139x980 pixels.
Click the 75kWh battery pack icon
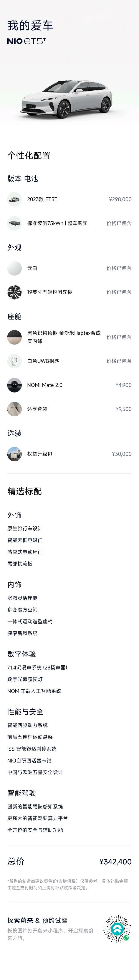tap(14, 223)
